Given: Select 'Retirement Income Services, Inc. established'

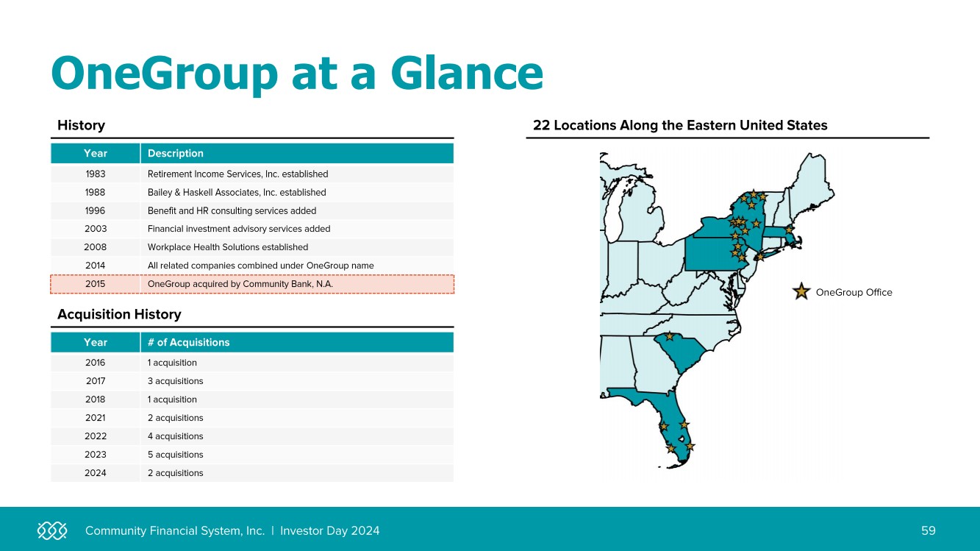Looking at the screenshot, I should (237, 174).
